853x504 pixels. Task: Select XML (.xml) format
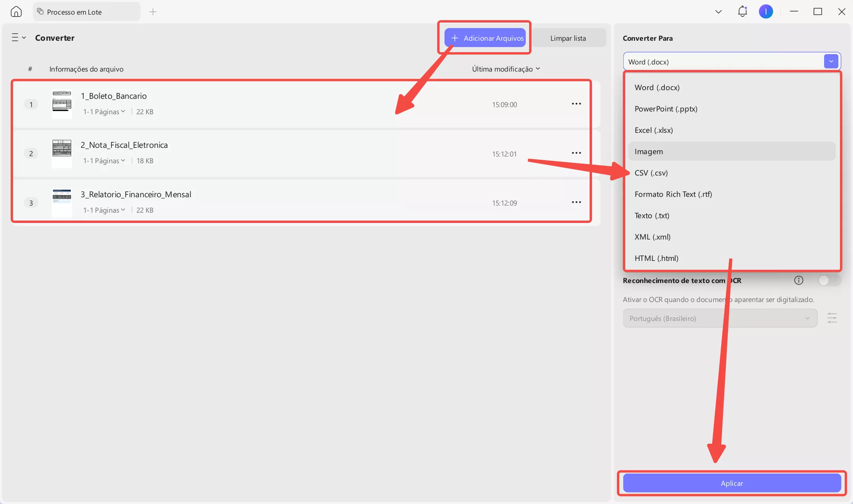pos(732,237)
